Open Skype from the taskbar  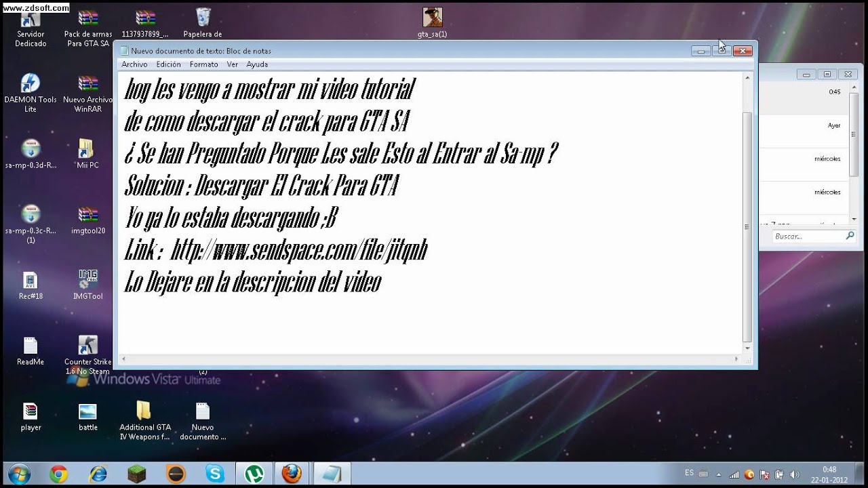tap(215, 474)
